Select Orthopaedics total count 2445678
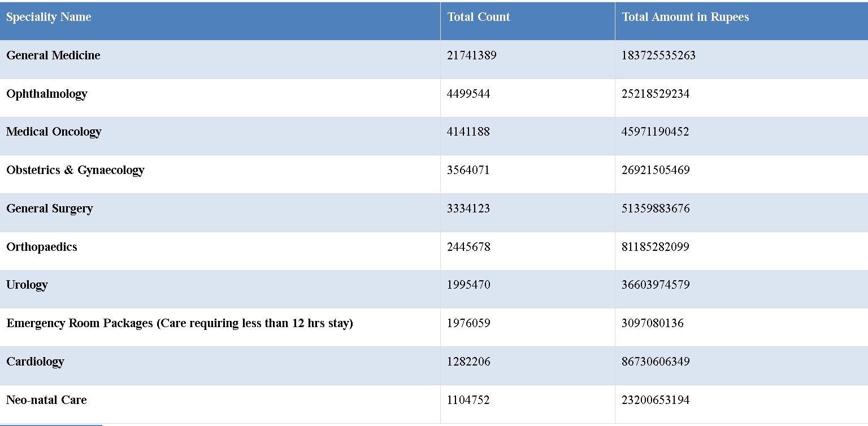The height and width of the screenshot is (426, 868). tap(468, 247)
